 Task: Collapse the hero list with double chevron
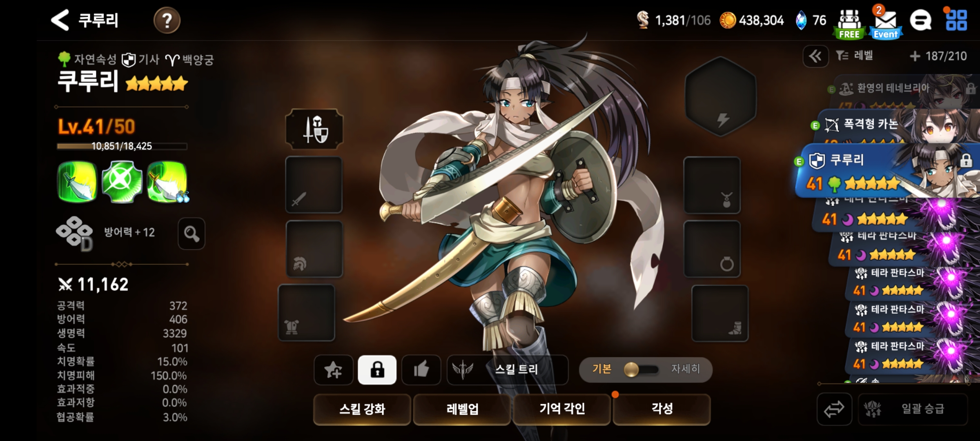815,56
